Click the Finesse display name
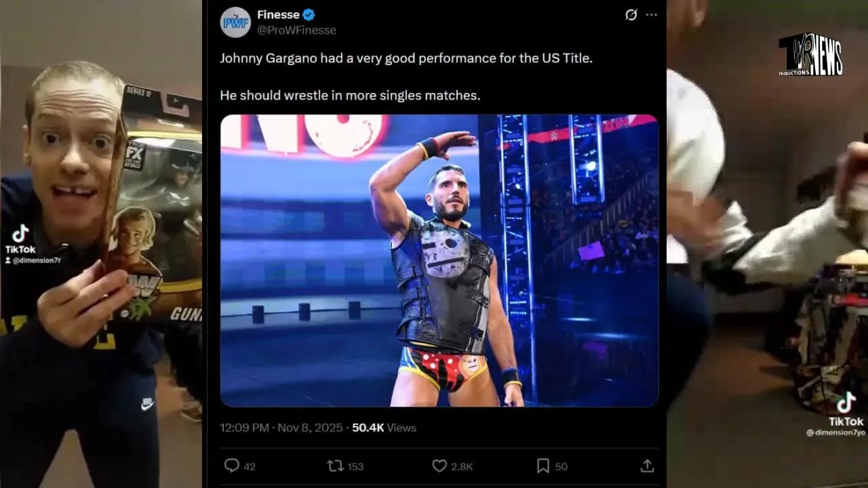This screenshot has width=868, height=488. tap(278, 14)
